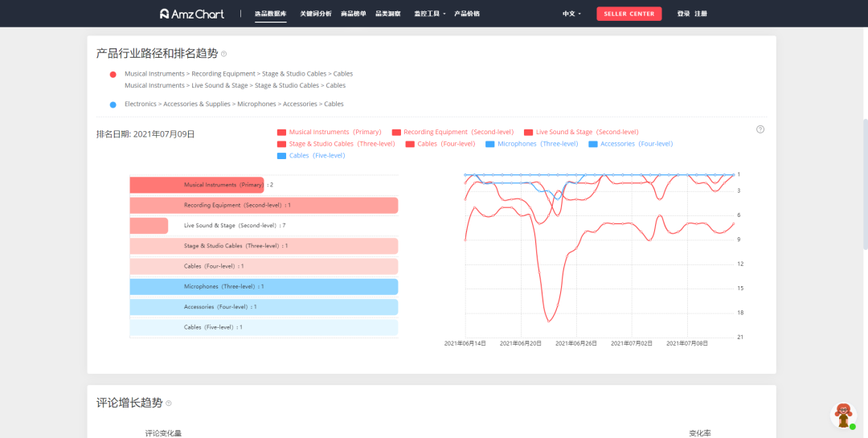Click the Live Sound & Stage bar
Image resolution: width=868 pixels, height=438 pixels.
tap(149, 226)
